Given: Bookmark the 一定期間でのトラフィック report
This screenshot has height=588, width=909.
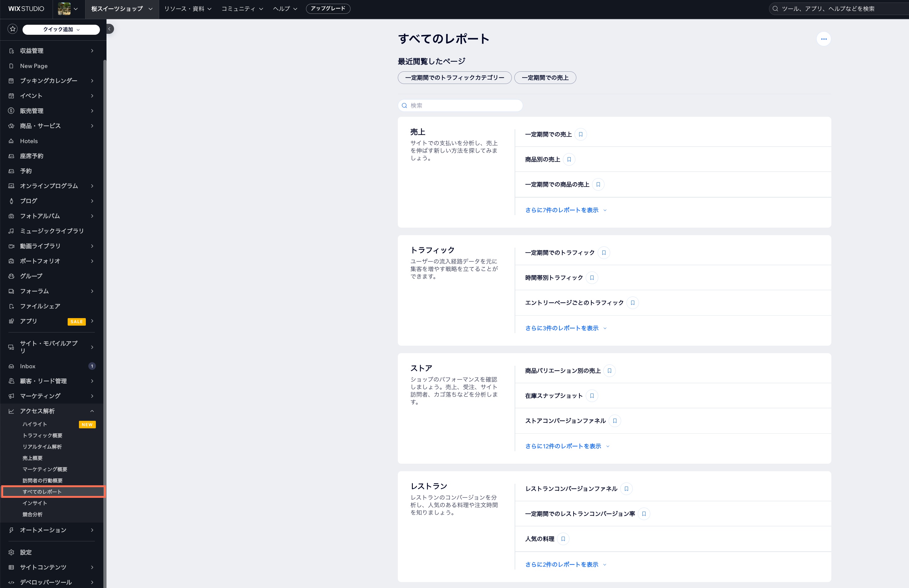Looking at the screenshot, I should tap(604, 253).
